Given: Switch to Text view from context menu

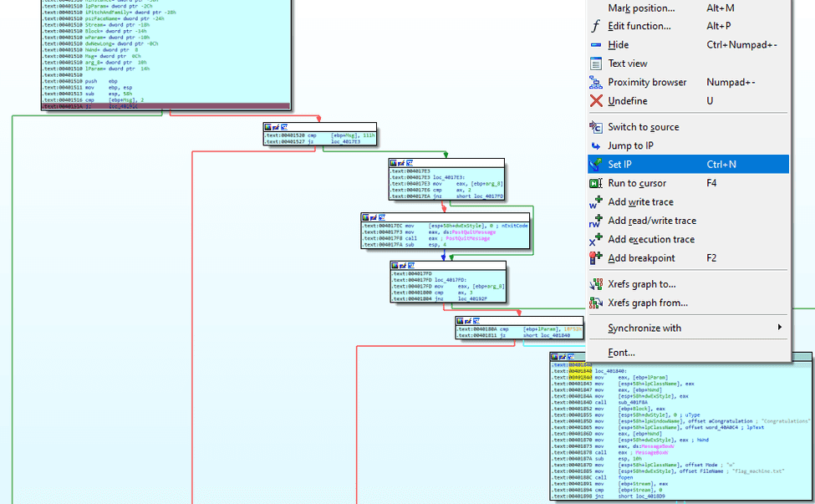Looking at the screenshot, I should tap(627, 64).
